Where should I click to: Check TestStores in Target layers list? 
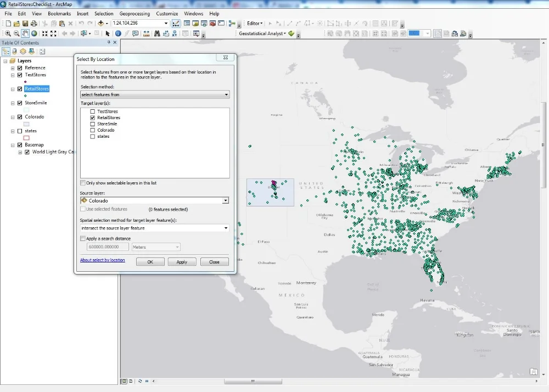tap(92, 111)
